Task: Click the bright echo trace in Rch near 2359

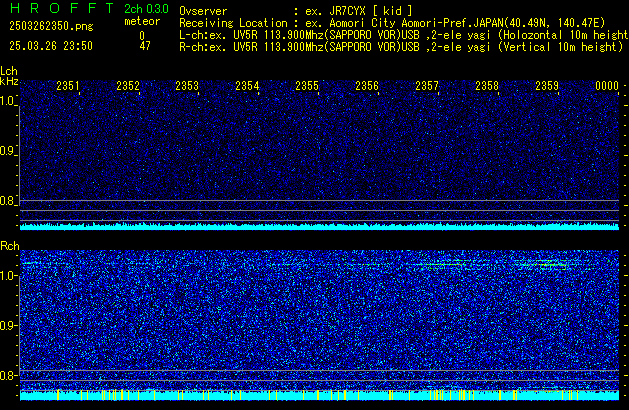Action: pyautogui.click(x=546, y=264)
